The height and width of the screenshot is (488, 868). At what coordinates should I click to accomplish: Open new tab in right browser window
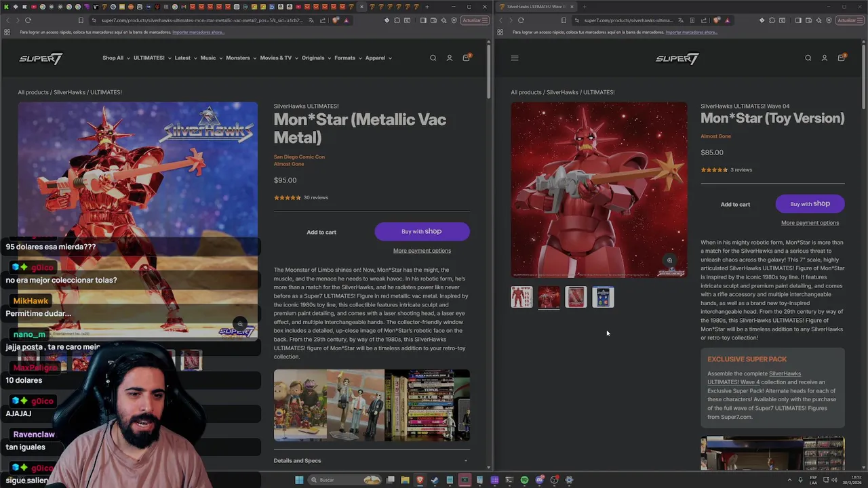(585, 7)
